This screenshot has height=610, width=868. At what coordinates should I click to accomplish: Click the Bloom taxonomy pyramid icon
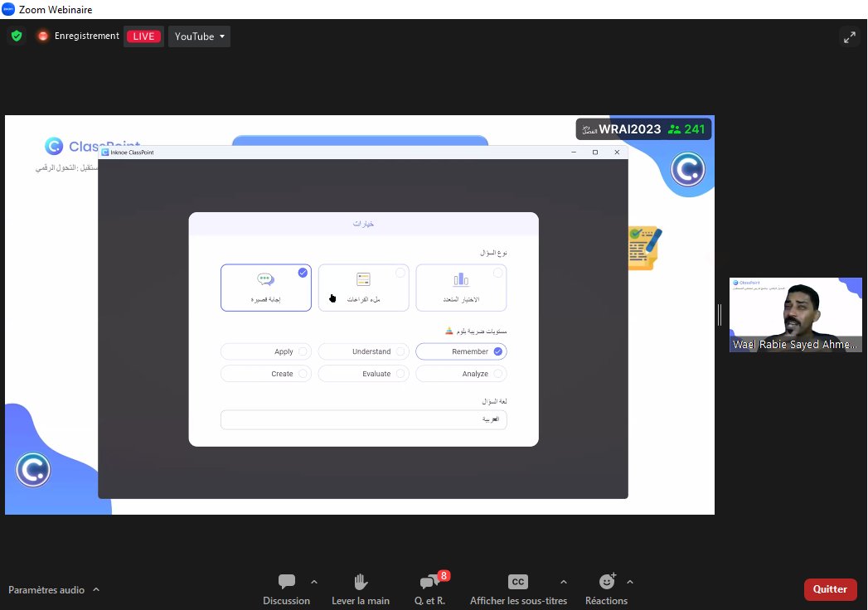449,331
